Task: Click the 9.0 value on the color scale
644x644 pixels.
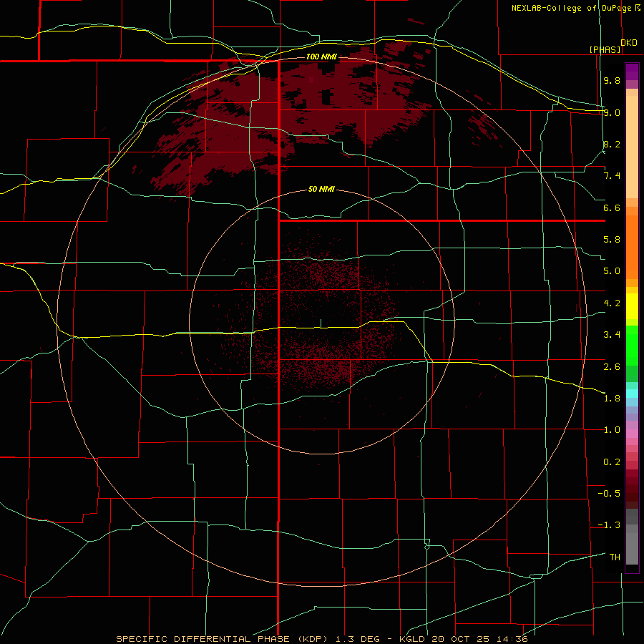Action: coord(612,112)
